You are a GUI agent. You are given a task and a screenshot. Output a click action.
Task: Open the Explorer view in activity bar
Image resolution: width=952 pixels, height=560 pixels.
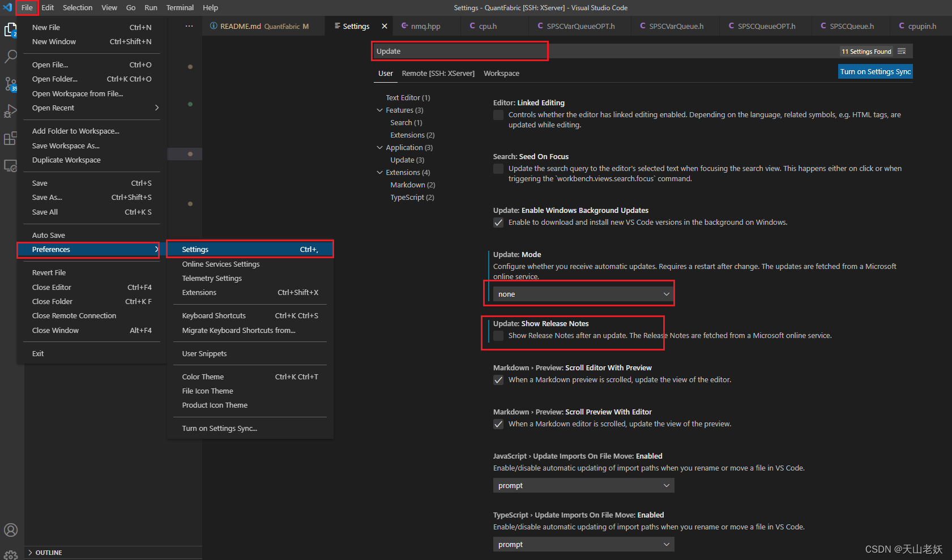tap(11, 30)
